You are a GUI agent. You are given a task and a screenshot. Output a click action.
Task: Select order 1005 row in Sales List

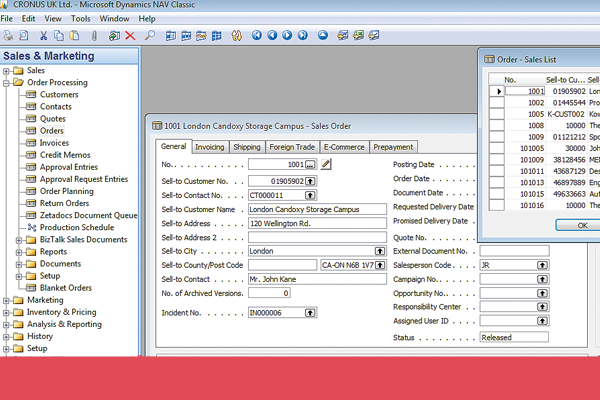tap(545, 114)
